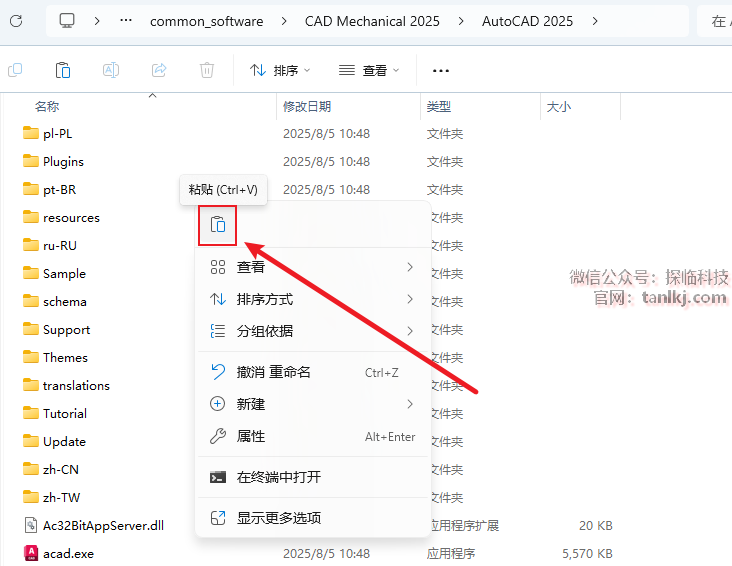This screenshot has width=732, height=566.
Task: Click the 20 KB size value
Action: click(596, 525)
